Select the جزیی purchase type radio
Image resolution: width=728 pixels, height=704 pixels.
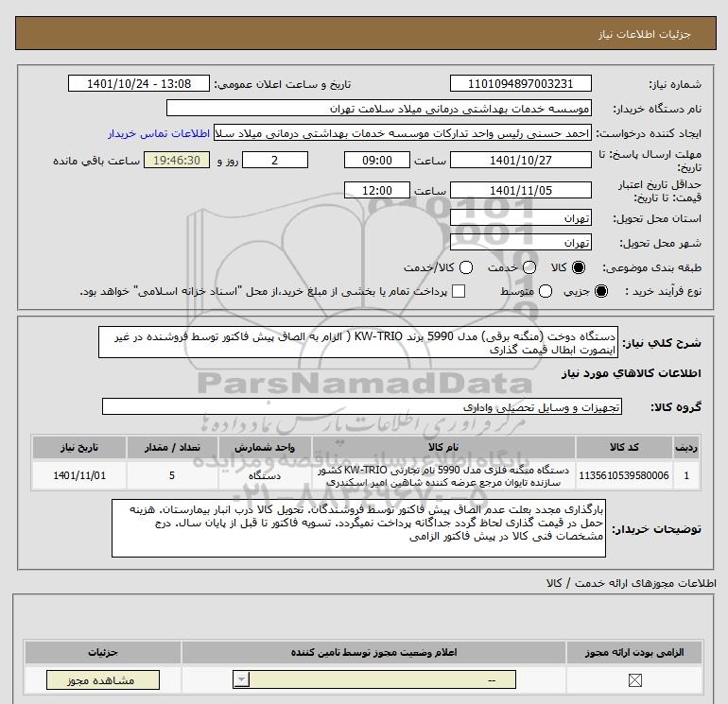(x=600, y=291)
